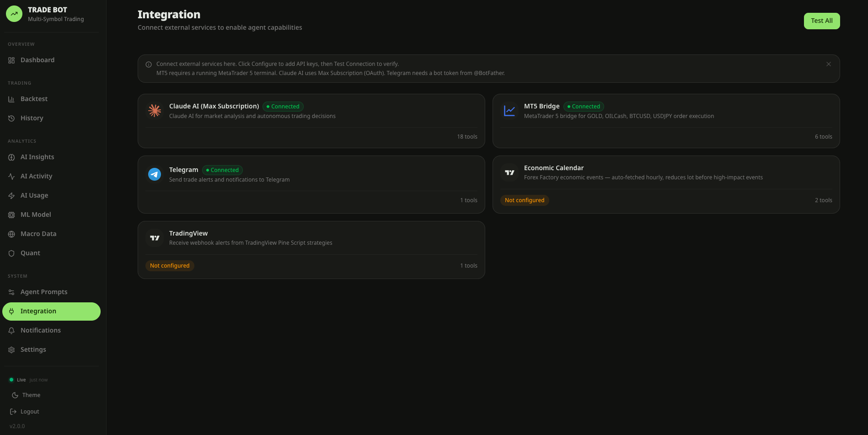Click the Test All button

[822, 21]
